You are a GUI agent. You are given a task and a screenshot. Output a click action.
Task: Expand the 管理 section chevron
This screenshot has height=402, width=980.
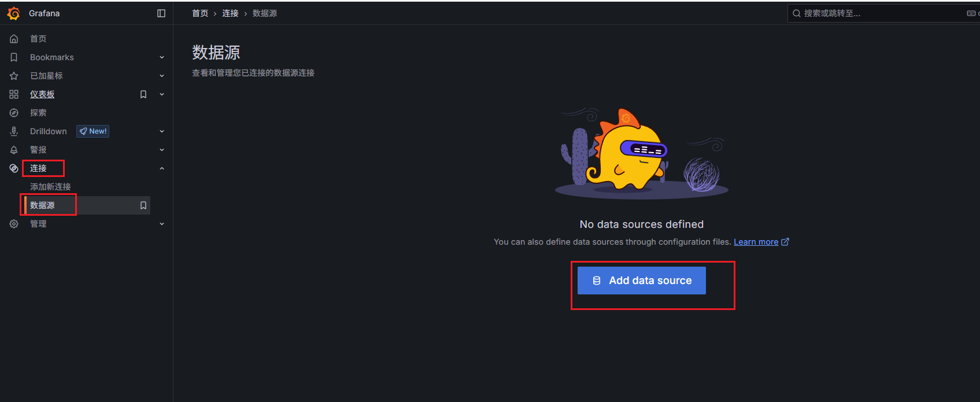[x=162, y=224]
